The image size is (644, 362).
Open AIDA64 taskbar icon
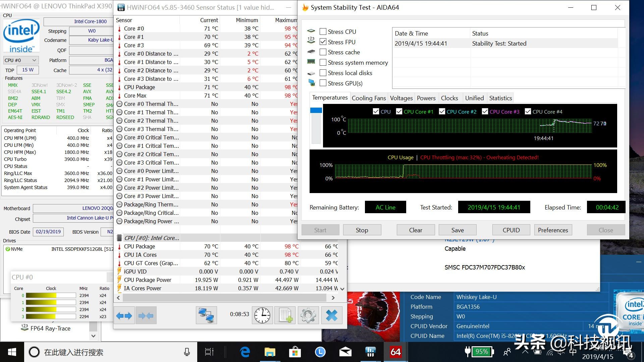pyautogui.click(x=395, y=352)
